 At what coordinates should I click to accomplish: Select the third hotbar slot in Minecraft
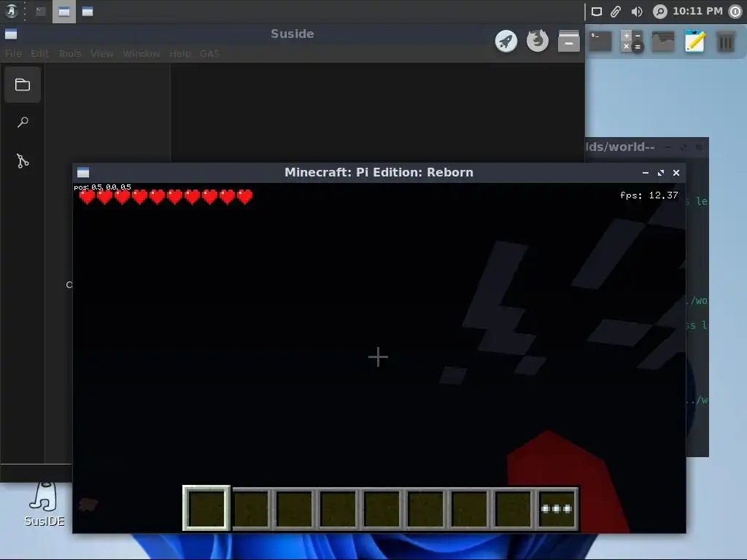click(x=295, y=509)
